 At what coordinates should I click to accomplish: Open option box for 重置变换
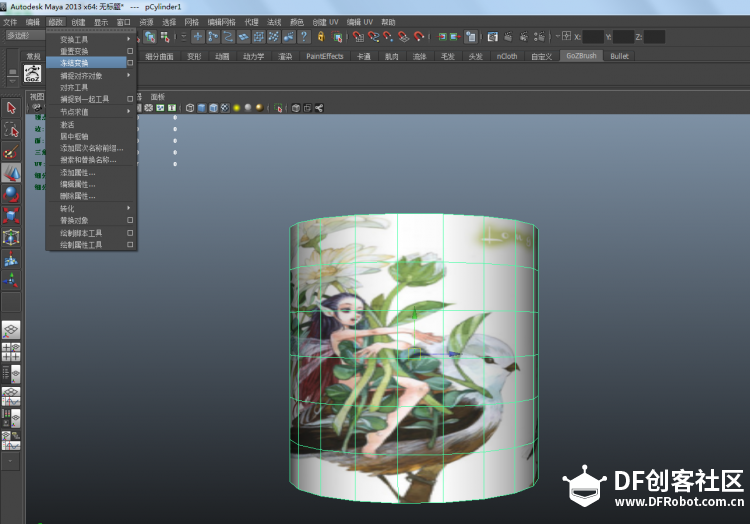[130, 51]
